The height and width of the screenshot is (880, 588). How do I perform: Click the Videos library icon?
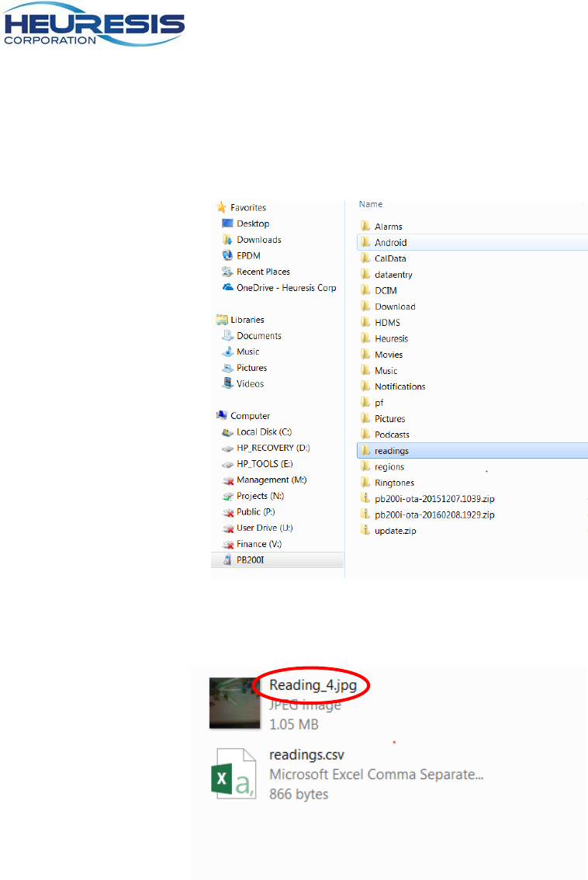click(x=227, y=383)
